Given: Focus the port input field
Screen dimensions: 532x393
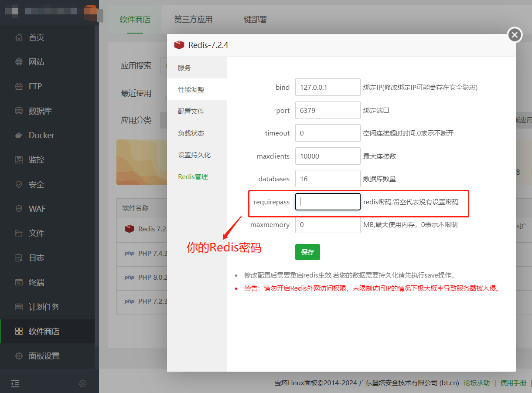Looking at the screenshot, I should pyautogui.click(x=328, y=110).
